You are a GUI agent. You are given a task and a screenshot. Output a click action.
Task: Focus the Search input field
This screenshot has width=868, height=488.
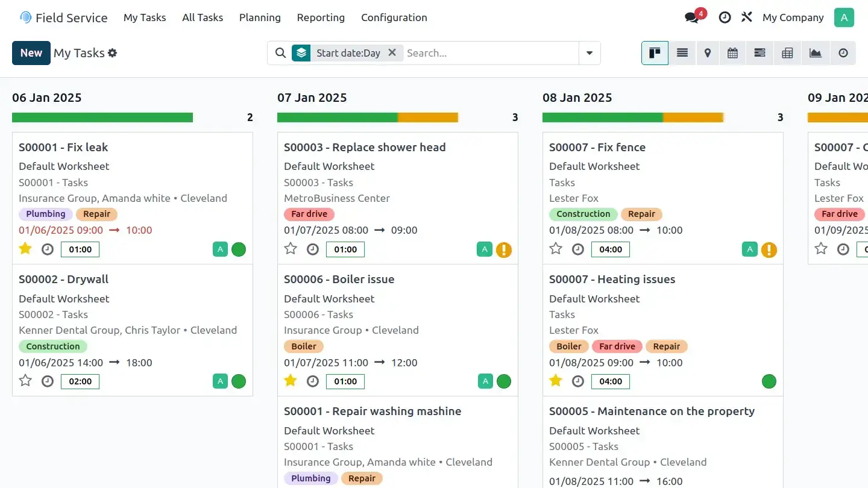488,53
